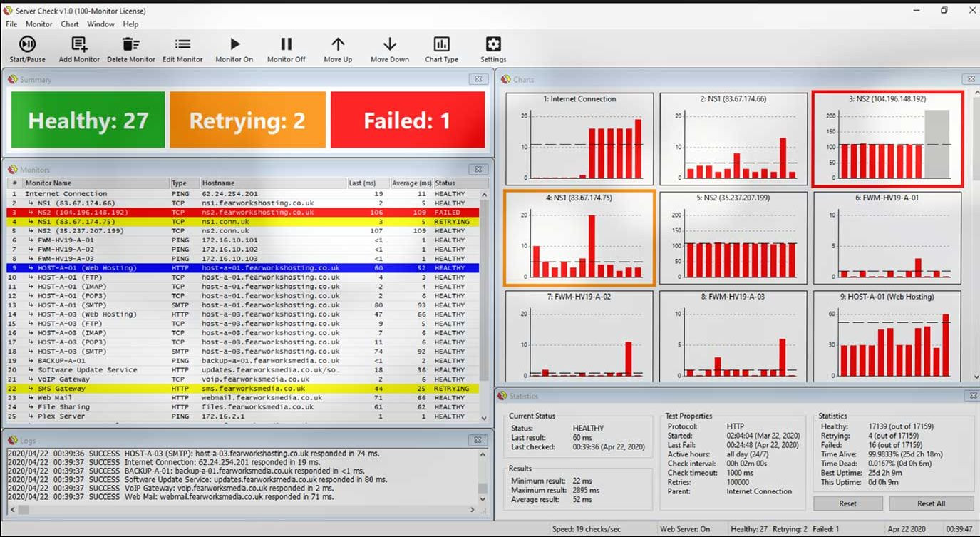Select the SMS Gateway monitor row

(x=242, y=389)
